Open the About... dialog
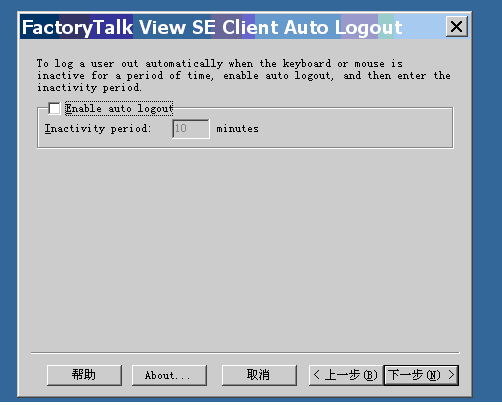Viewport: 502px width, 405px height. point(169,375)
